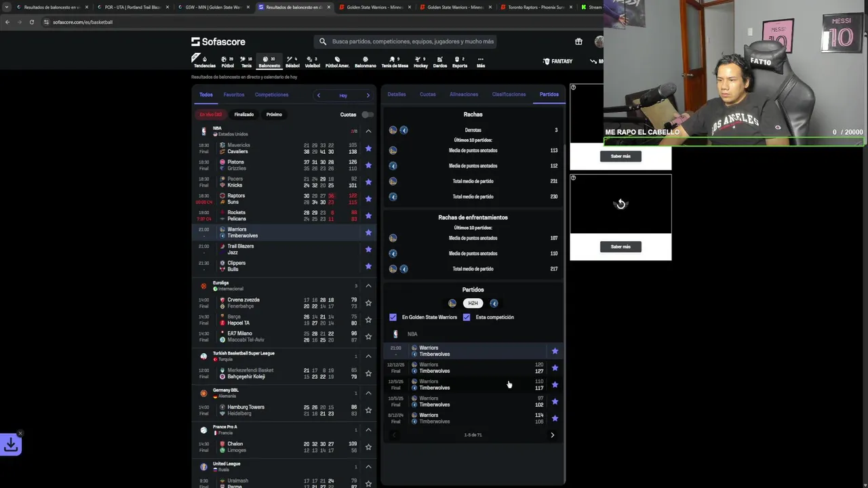Switch to the POR - UTA browser tab
This screenshot has height=488, width=868.
coord(133,7)
